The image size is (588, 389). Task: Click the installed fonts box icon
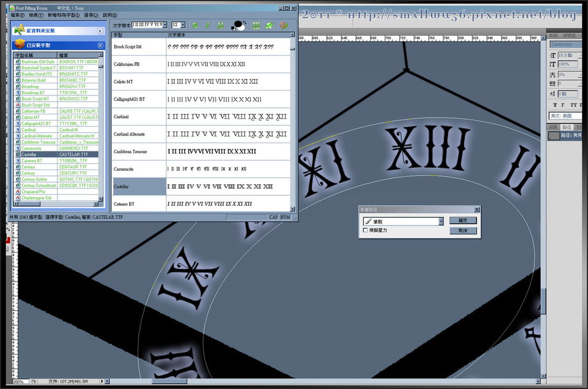click(x=19, y=45)
